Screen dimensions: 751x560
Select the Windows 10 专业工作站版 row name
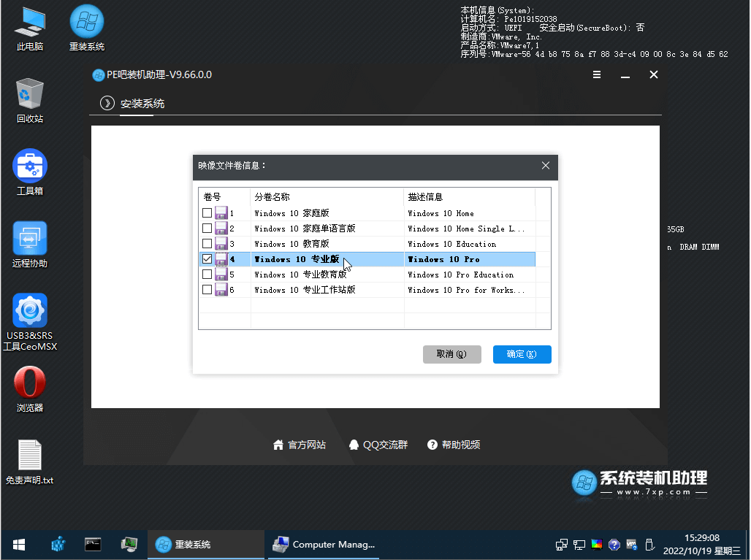click(x=305, y=290)
